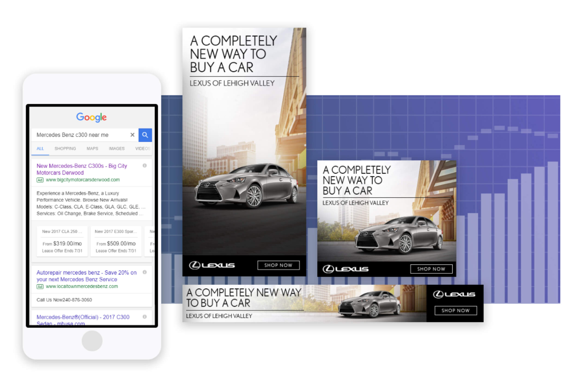The height and width of the screenshot is (373, 588).
Task: Click info icon beside Big City Motorcars ad
Action: [x=145, y=166]
